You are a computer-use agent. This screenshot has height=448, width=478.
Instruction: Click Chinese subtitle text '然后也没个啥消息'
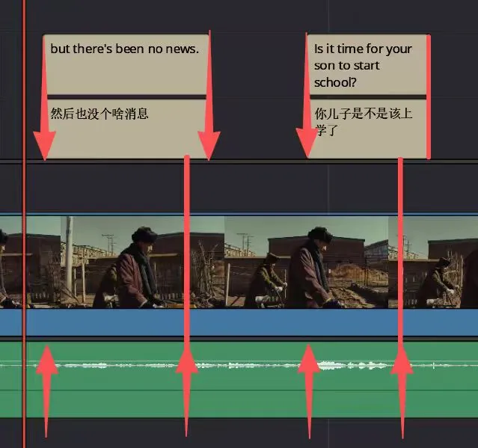point(99,114)
